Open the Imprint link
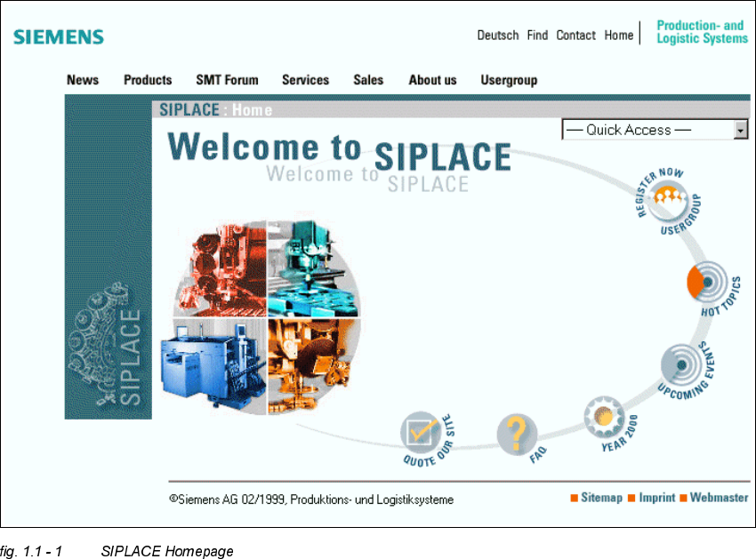This screenshot has width=756, height=559. [656, 498]
